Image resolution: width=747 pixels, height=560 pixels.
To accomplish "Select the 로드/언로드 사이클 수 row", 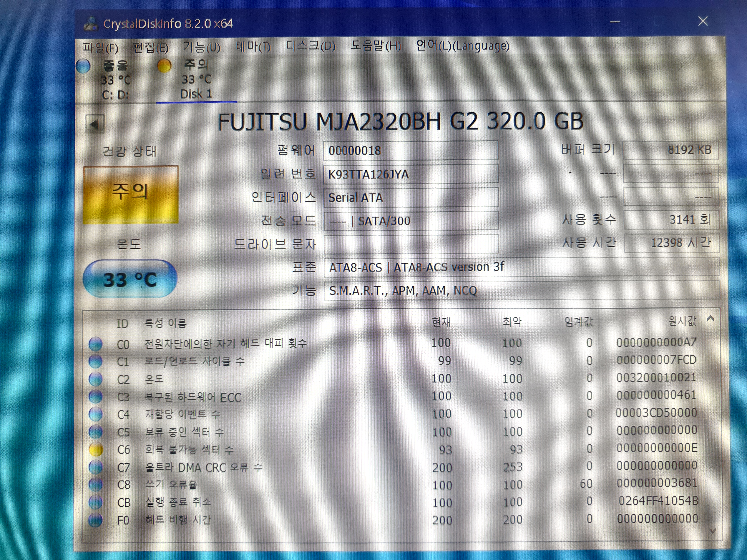I will pyautogui.click(x=394, y=361).
